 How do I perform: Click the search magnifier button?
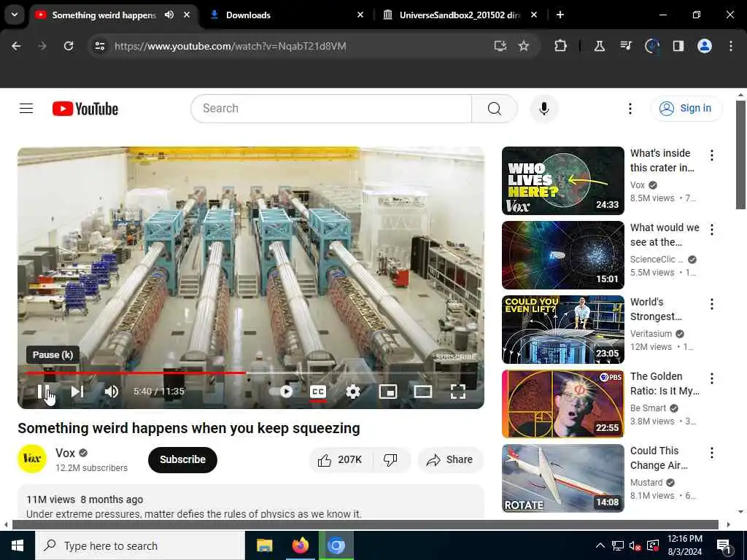tap(494, 109)
